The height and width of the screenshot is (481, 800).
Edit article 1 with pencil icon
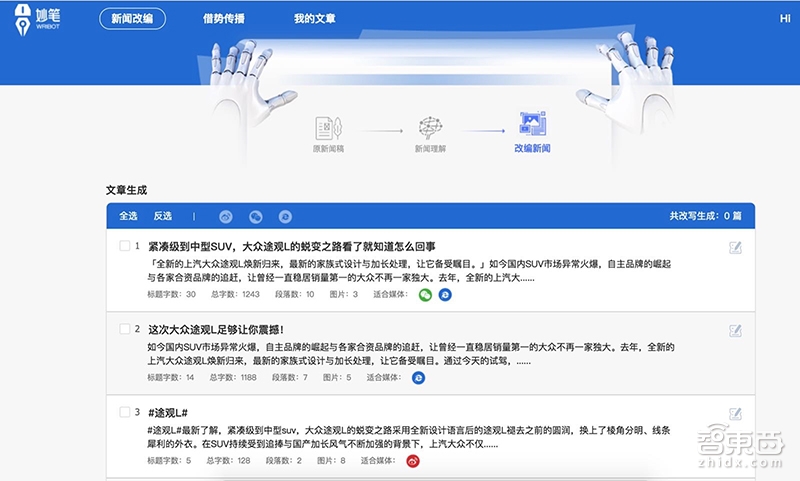point(735,248)
